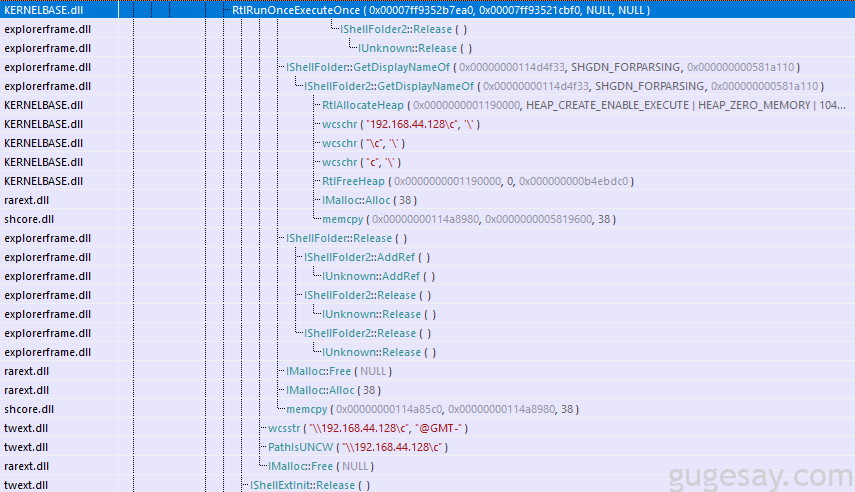Click the "@GMT-" string argument
The width and height of the screenshot is (855, 492).
pyautogui.click(x=438, y=428)
